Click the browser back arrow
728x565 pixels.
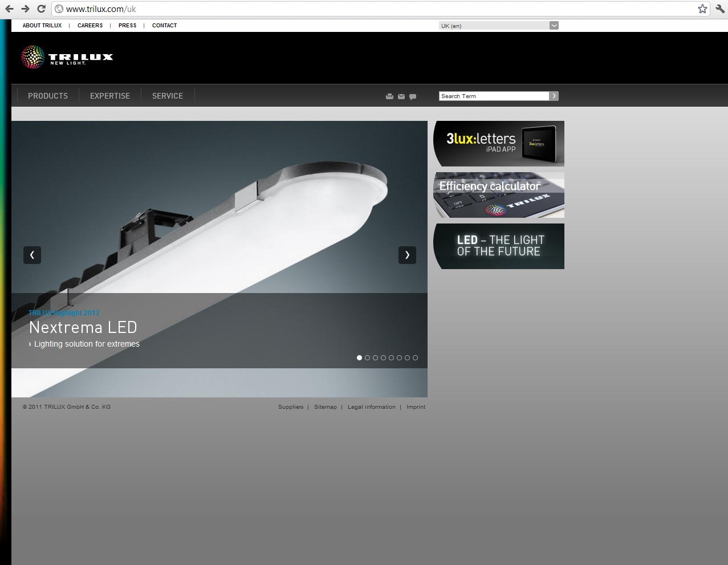click(9, 9)
